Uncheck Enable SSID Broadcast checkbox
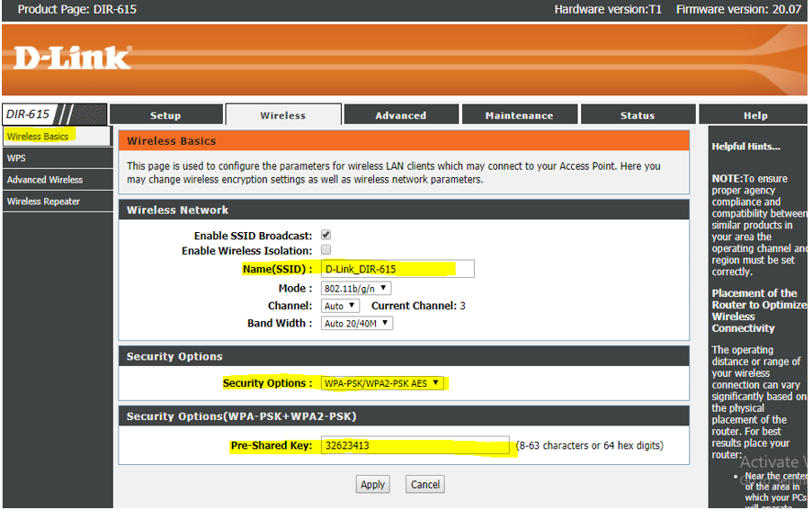This screenshot has width=812, height=510. tap(326, 235)
